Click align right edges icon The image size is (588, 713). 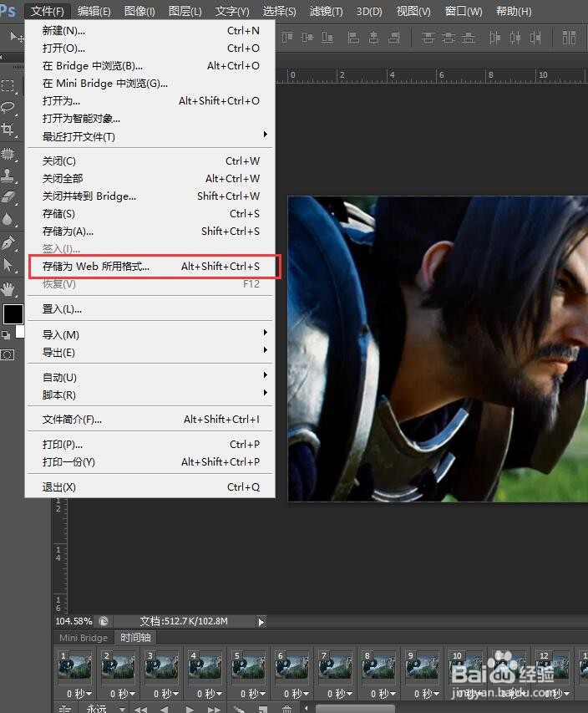tap(393, 38)
